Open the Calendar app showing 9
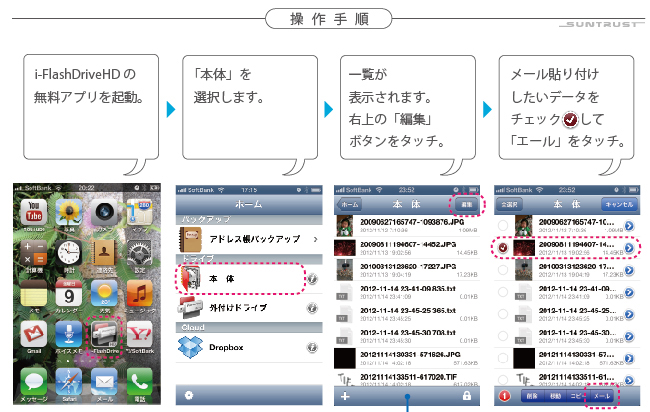The height and width of the screenshot is (412, 650). 69,293
